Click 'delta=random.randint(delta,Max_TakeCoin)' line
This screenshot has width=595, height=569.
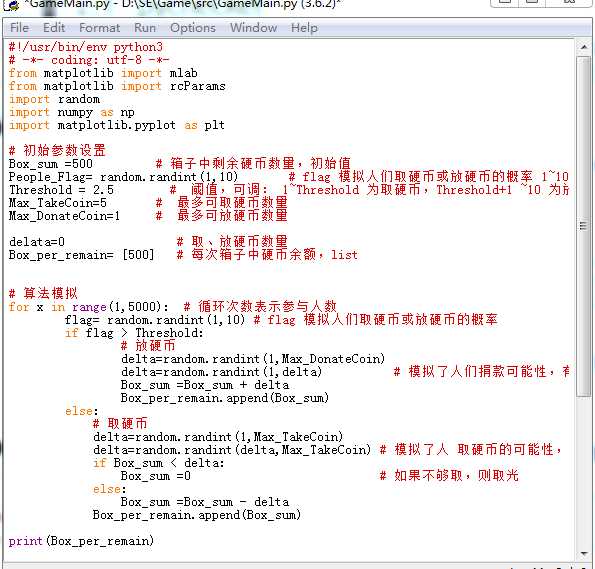click(232, 450)
